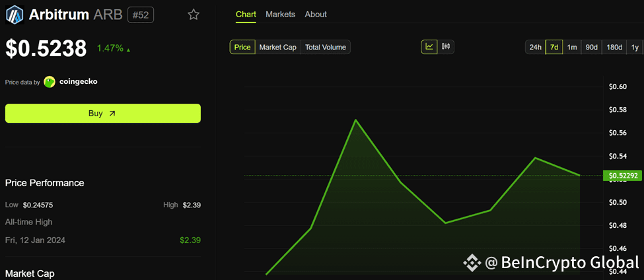
Task: Click the Market Cap section heading
Action: (x=30, y=273)
